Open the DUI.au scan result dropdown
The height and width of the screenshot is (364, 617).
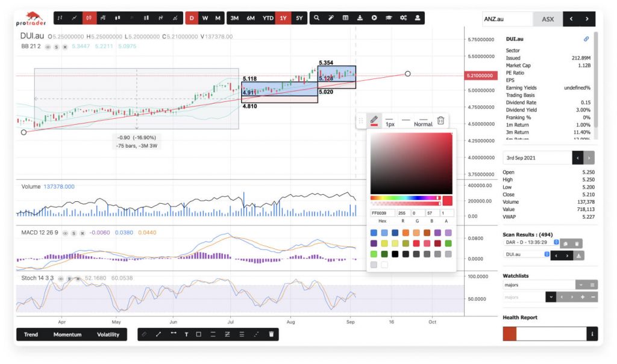pyautogui.click(x=526, y=254)
